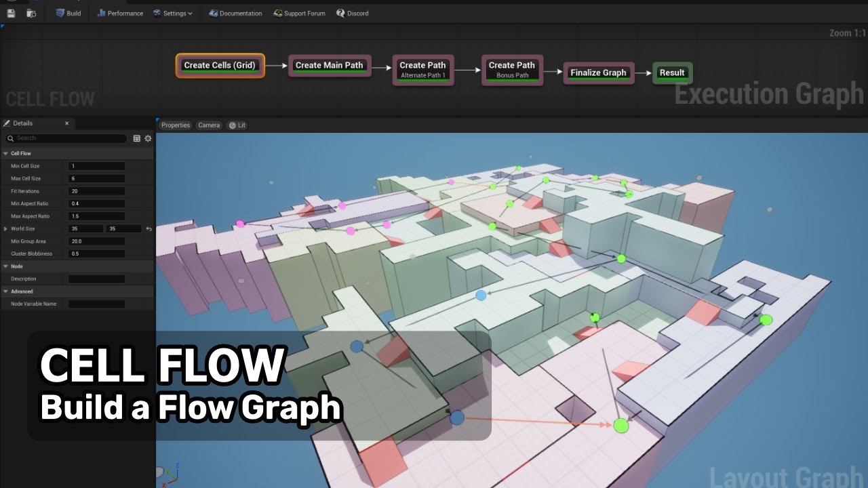Select the Finalize Graph node
Viewport: 868px width, 488px height.
click(599, 73)
